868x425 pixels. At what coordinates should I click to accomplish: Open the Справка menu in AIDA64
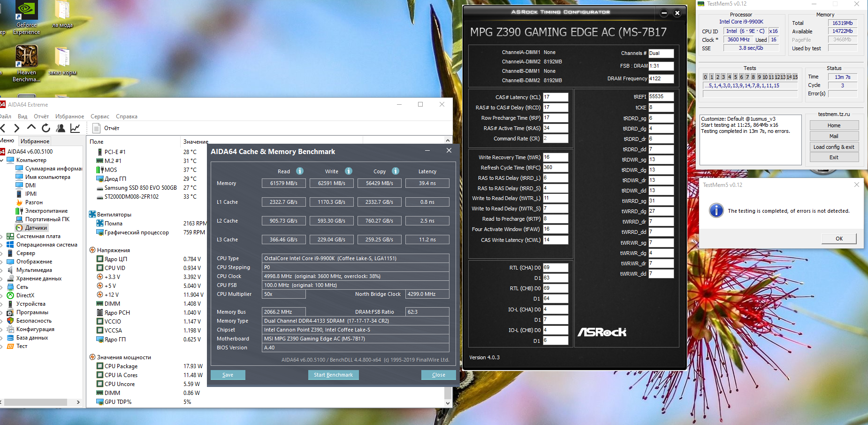coord(127,116)
